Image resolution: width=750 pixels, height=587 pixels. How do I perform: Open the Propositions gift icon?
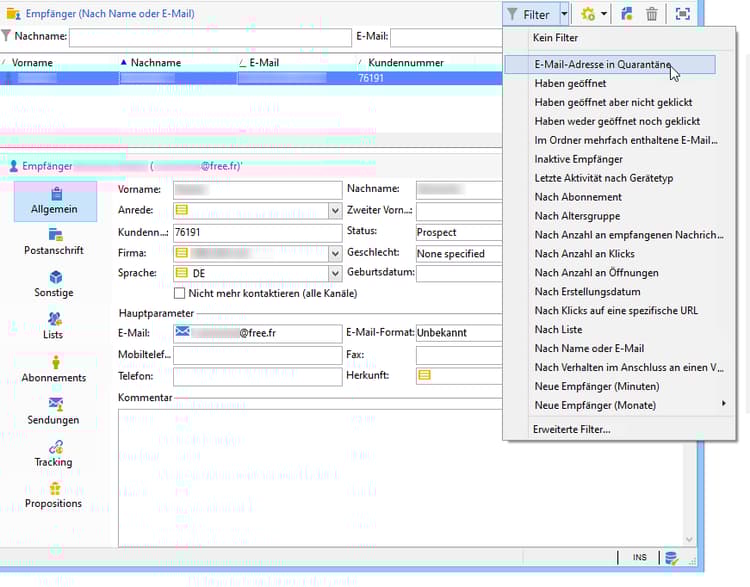pyautogui.click(x=55, y=489)
